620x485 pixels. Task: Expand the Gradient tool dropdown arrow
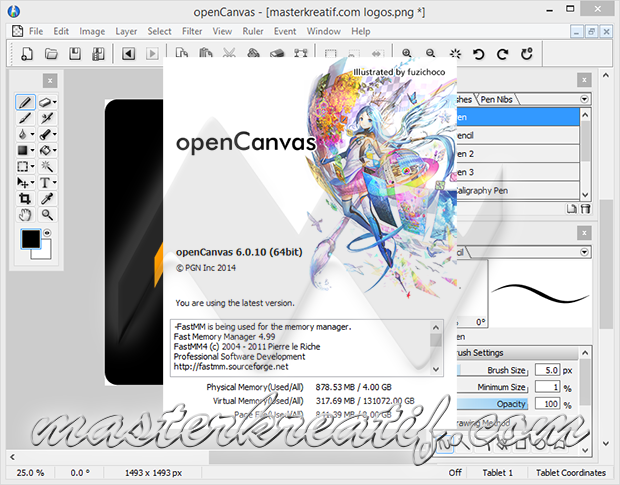pos(32,150)
